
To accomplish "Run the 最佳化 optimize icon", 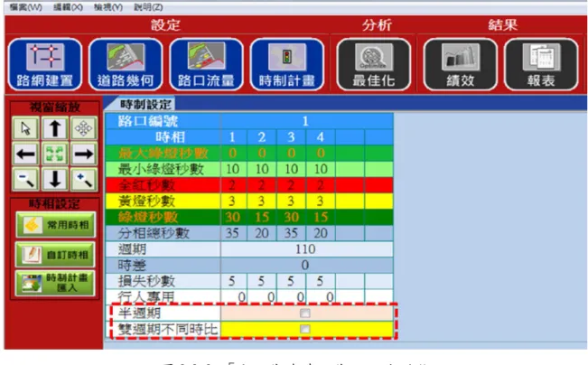I will coord(374,64).
